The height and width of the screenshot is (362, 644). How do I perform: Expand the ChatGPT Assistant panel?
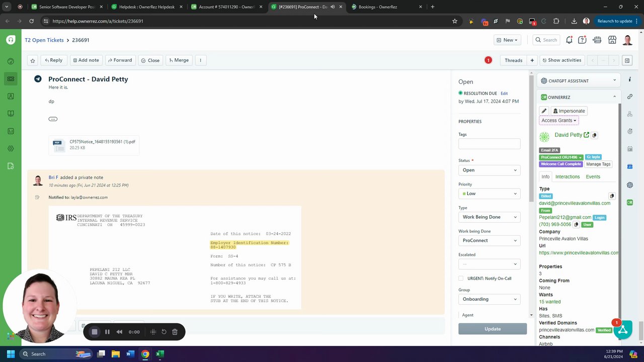click(x=579, y=80)
